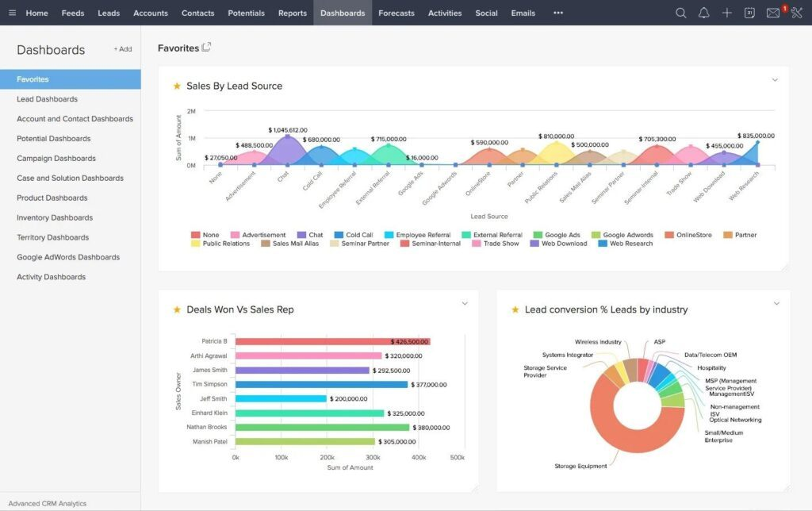The width and height of the screenshot is (812, 511).
Task: Collapse the Sales By Lead Source panel
Action: point(775,80)
